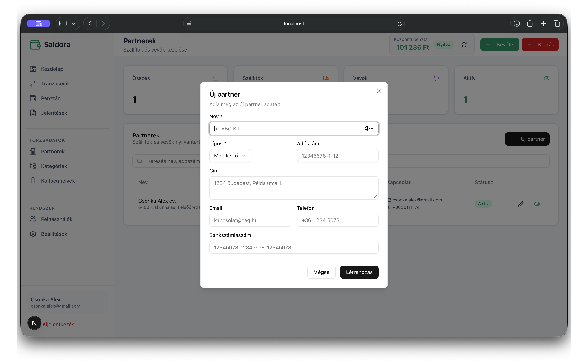
Task: Open Tranzakciók in the sidebar
Action: tap(55, 84)
